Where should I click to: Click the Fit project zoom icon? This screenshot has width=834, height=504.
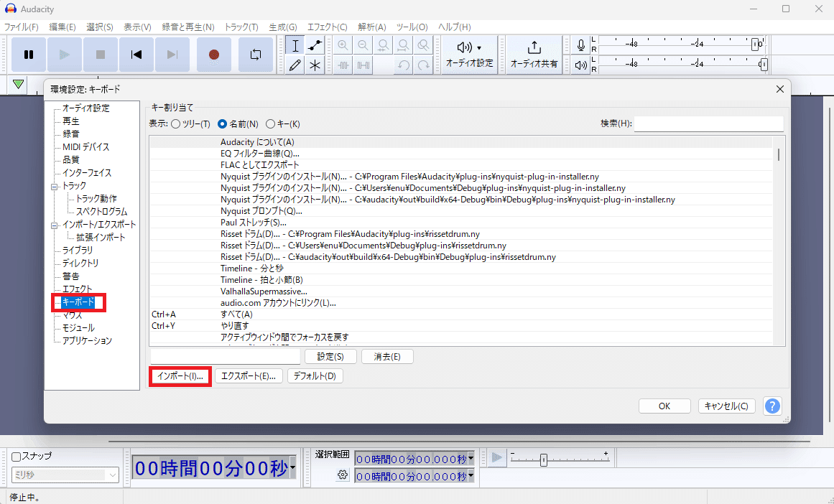click(403, 46)
